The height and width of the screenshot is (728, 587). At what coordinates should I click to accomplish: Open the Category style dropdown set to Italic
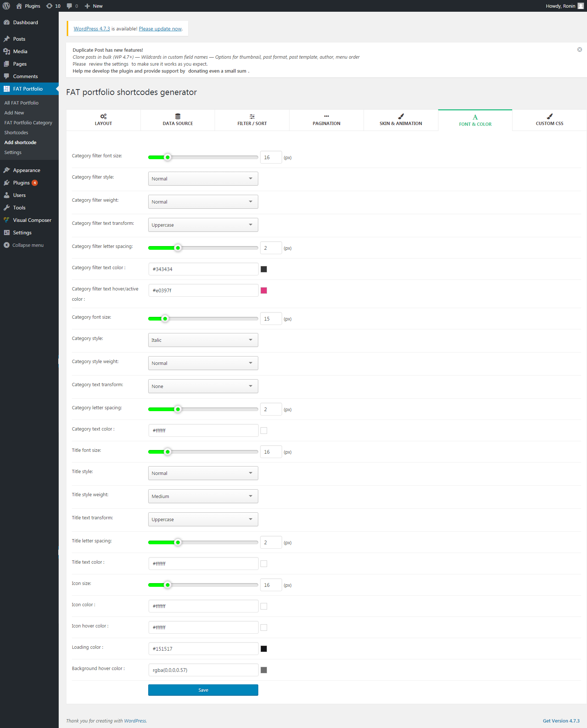(x=203, y=340)
